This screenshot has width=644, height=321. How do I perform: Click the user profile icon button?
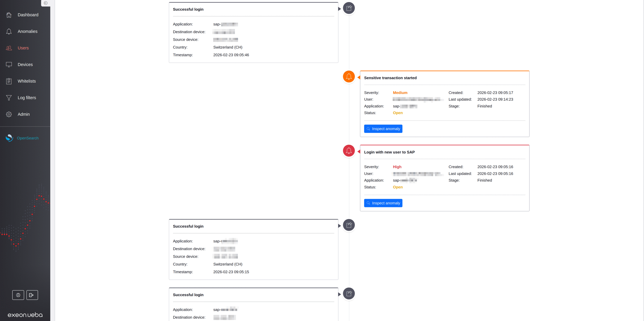click(18, 295)
